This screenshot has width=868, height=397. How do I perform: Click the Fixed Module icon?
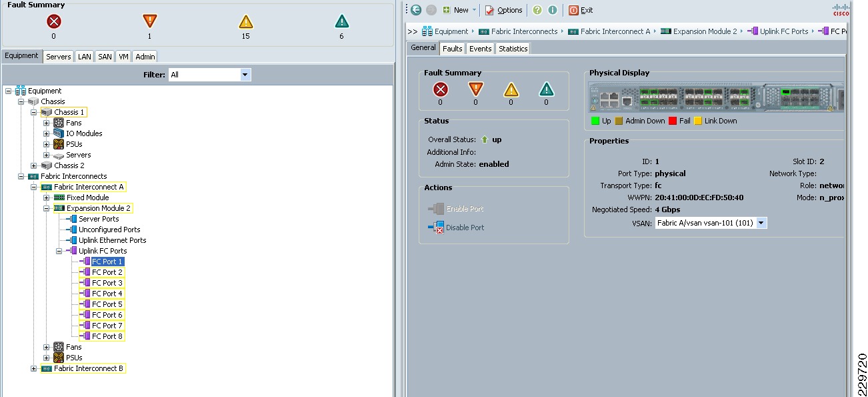(59, 197)
